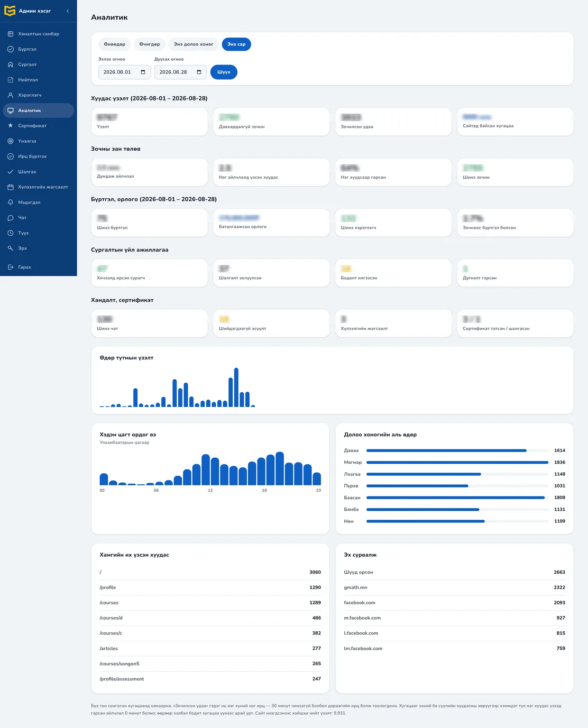The width and height of the screenshot is (588, 728).
Task: Click the Хэрэглэгч person icon
Action: (10, 95)
